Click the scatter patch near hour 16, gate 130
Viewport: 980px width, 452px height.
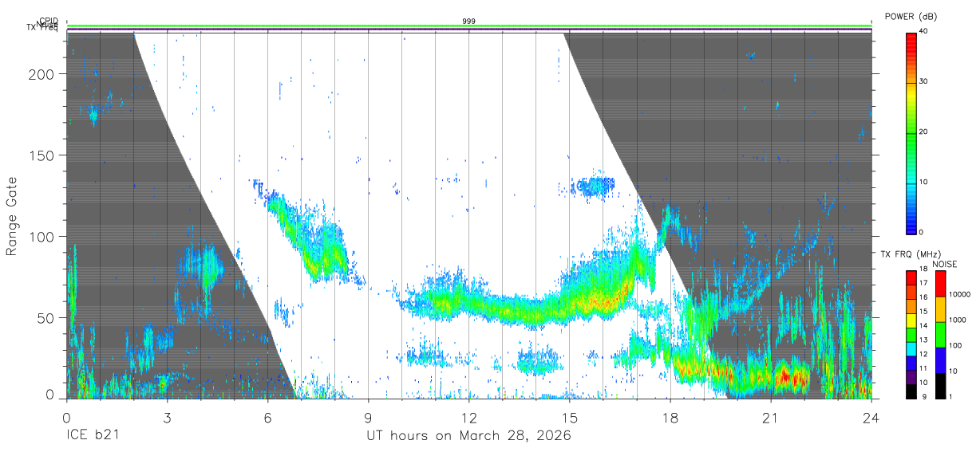pos(594,187)
